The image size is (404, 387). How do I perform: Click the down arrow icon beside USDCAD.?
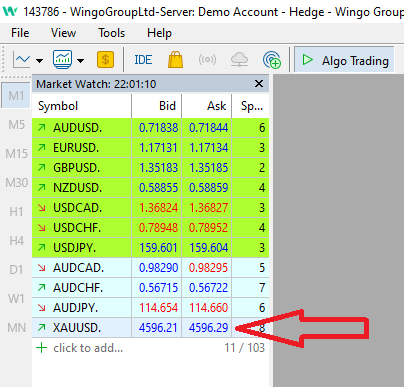coord(42,208)
